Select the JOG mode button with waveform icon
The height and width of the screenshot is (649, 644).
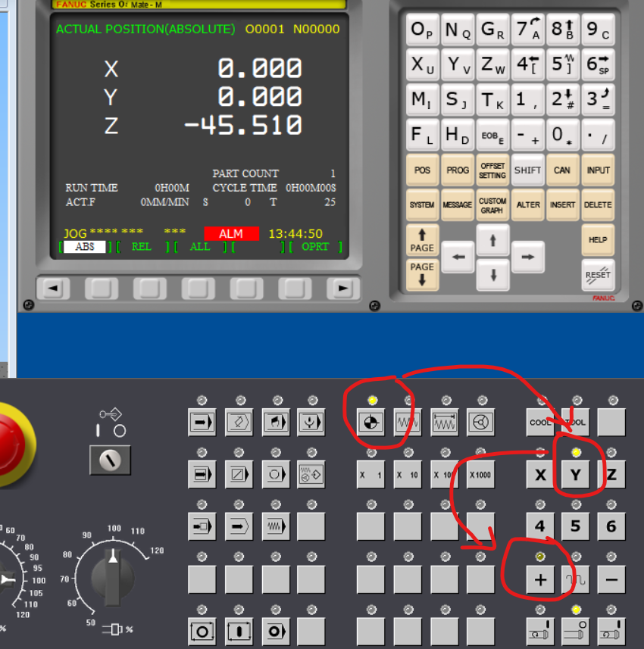point(408,423)
